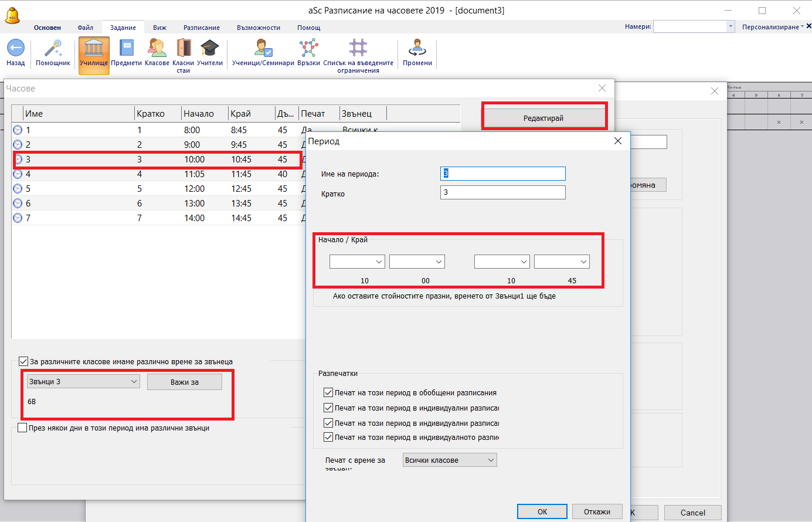812x522 pixels.
Task: Open the Промени icon in ribbon
Action: (417, 49)
